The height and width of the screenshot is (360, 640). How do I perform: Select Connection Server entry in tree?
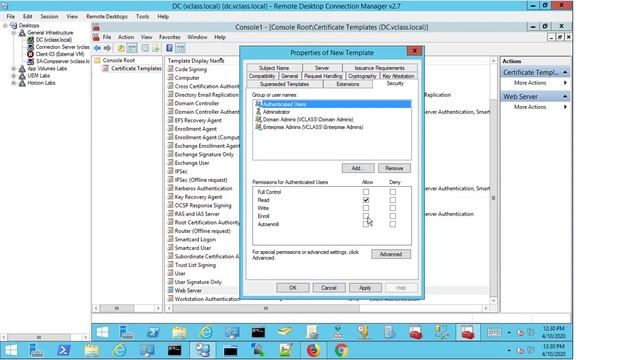pos(62,47)
